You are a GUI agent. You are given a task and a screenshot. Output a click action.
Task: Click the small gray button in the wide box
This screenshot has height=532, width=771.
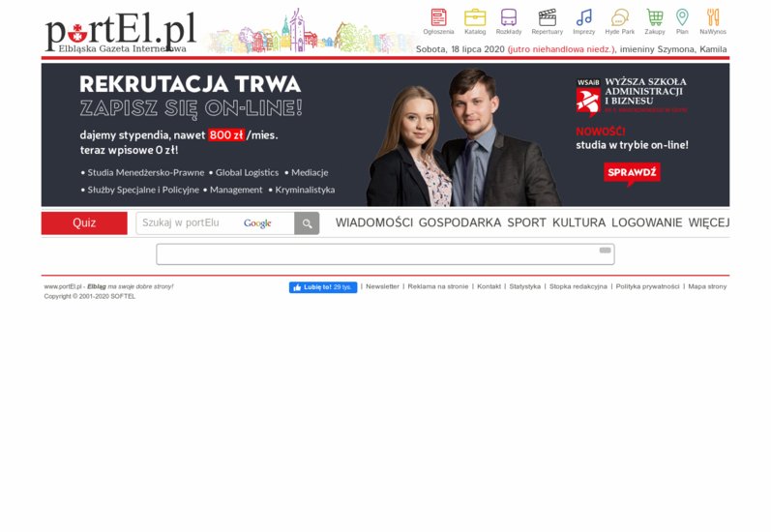tap(605, 251)
